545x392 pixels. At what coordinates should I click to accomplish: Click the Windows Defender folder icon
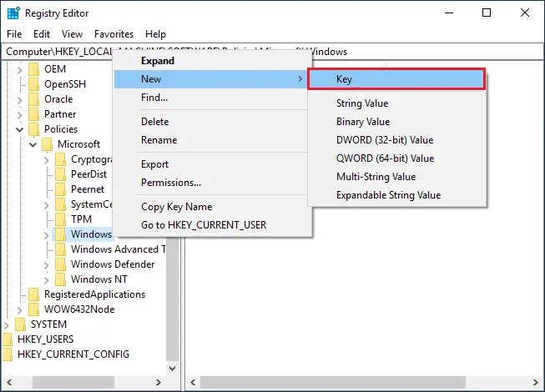(60, 264)
